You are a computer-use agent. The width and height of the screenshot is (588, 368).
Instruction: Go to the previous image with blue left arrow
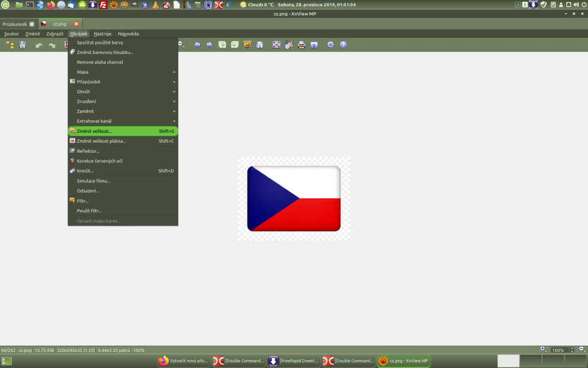pos(198,45)
